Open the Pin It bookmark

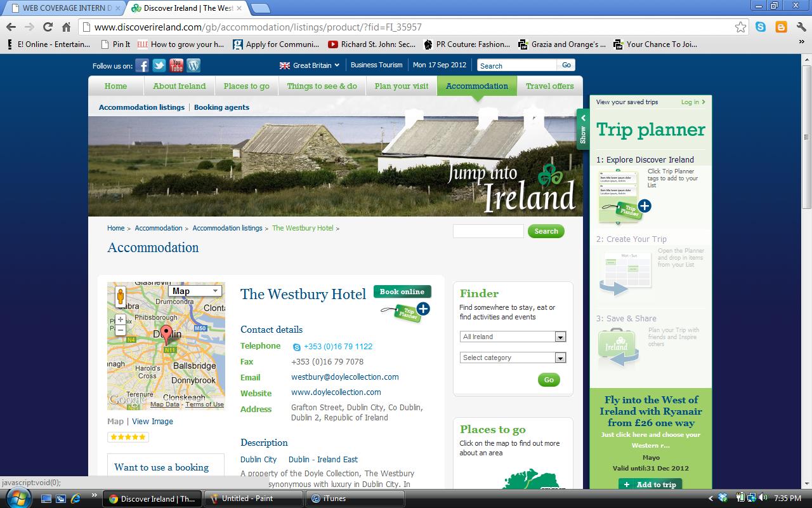pos(115,44)
